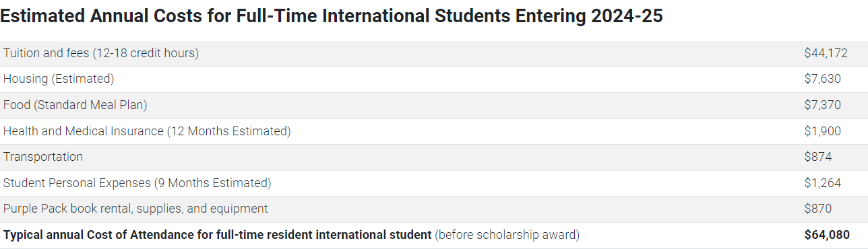The width and height of the screenshot is (868, 249).
Task: Click the $64,080 total amount
Action: 827,235
